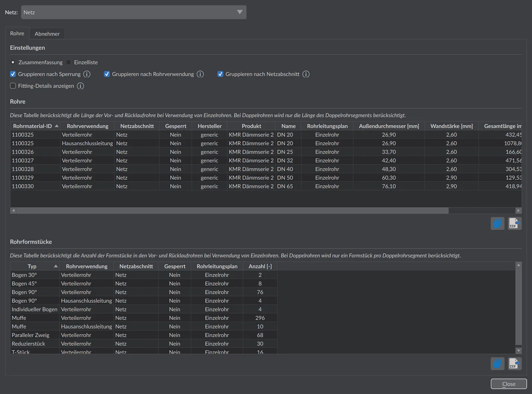Screen dimensions: 532x394
Task: Click the DN 40 name cell
Action: click(x=289, y=169)
